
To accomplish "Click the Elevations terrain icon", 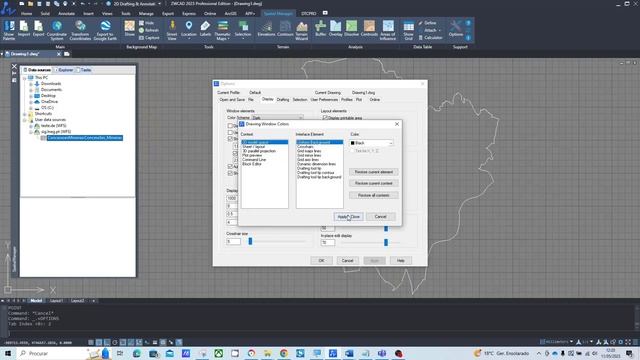I will (266, 29).
